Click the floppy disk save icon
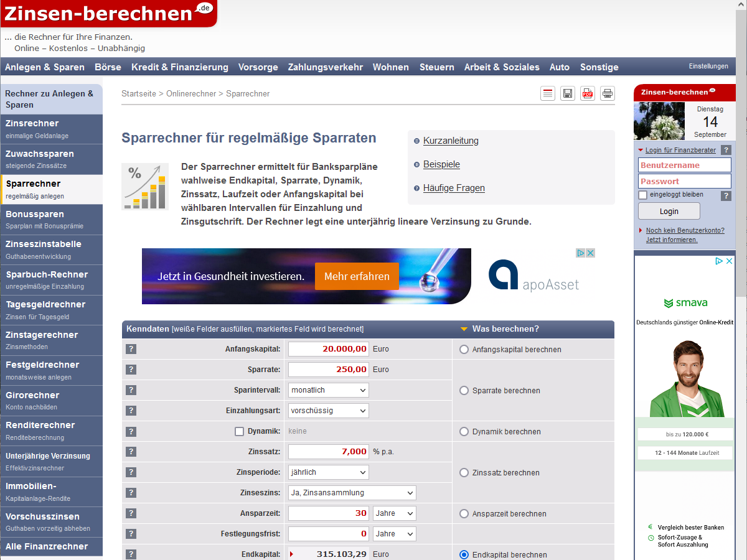747x560 pixels. [568, 94]
